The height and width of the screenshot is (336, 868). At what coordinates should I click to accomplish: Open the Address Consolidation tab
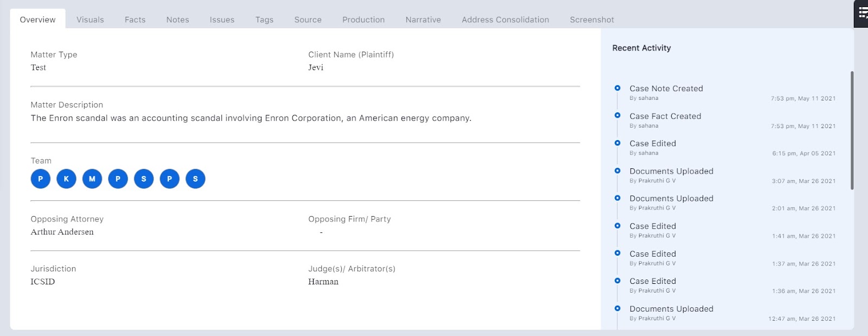click(505, 20)
